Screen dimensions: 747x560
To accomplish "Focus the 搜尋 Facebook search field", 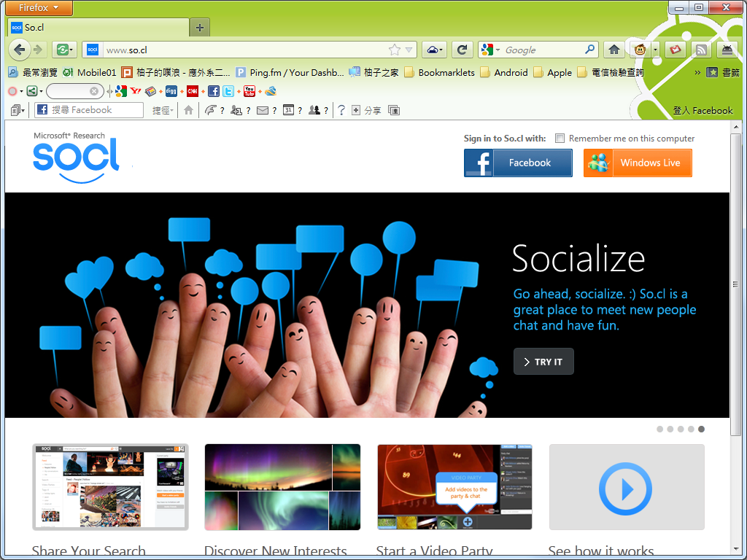I will click(89, 110).
